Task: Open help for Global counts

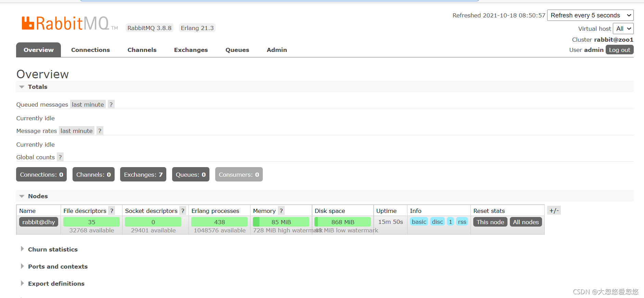Action: (x=60, y=157)
